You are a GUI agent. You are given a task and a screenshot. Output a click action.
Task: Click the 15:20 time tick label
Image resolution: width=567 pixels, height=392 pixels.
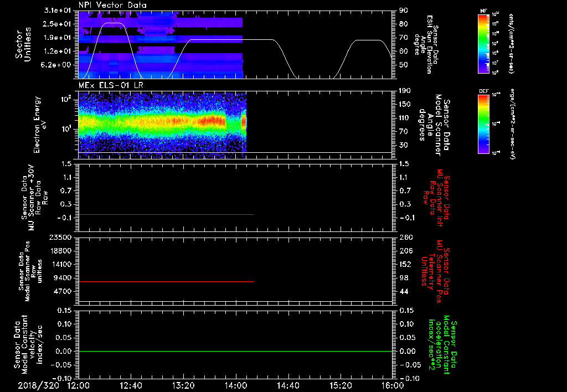pyautogui.click(x=341, y=385)
